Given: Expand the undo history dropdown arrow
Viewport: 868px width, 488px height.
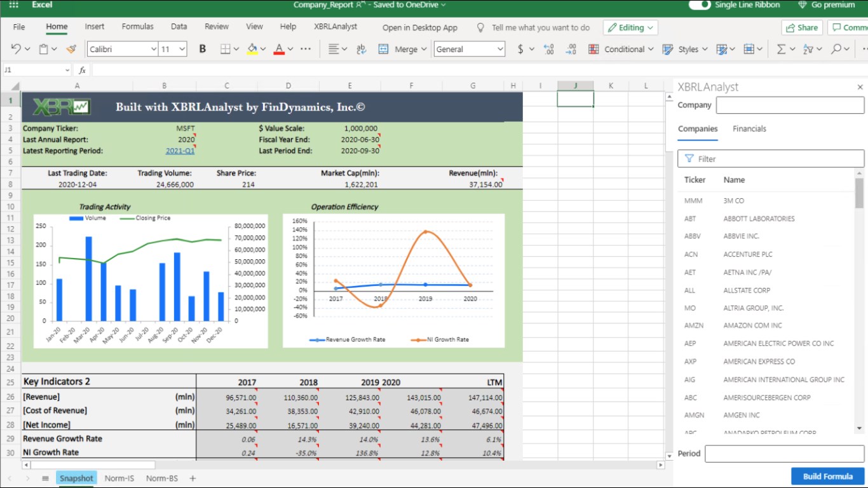Looking at the screenshot, I should click(26, 49).
